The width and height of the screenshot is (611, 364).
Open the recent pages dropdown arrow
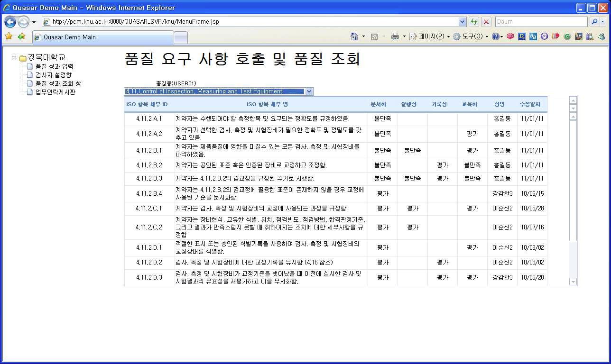click(x=34, y=22)
